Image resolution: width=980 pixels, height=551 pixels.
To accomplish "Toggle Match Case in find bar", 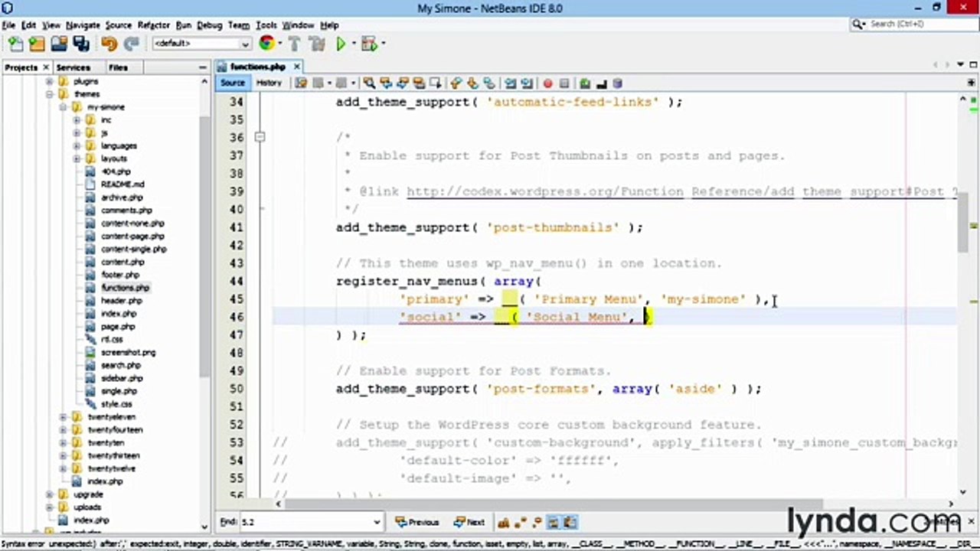I will click(503, 523).
